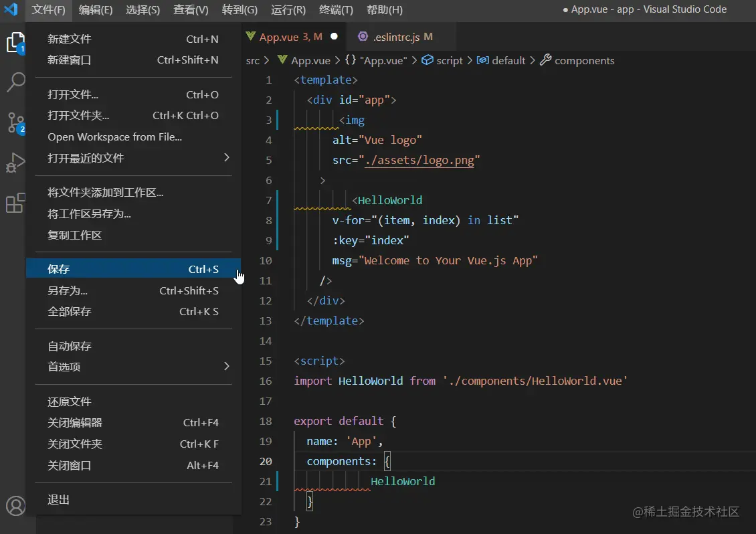
Task: Click the <HelloWorld tag on line 7
Action: (x=387, y=200)
